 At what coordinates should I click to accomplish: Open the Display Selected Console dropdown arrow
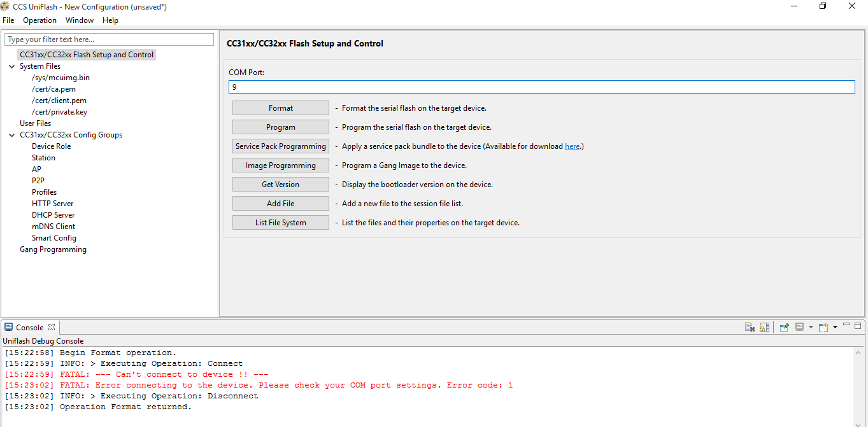811,327
